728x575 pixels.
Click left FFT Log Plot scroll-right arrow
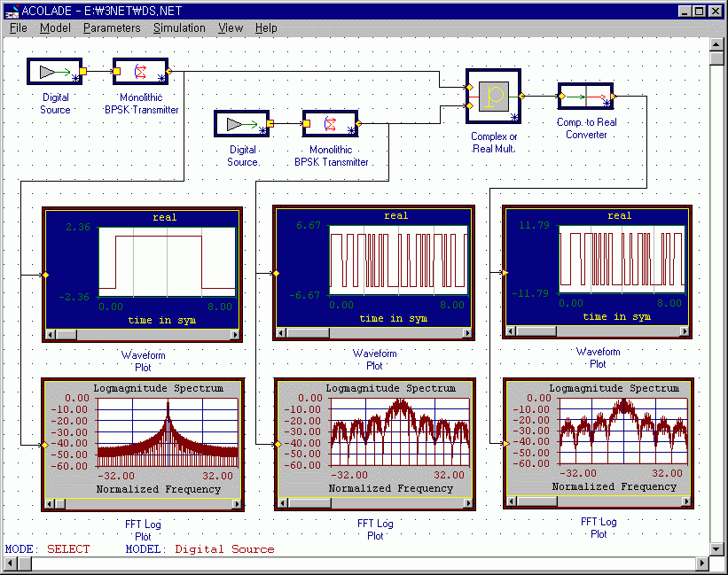237,503
